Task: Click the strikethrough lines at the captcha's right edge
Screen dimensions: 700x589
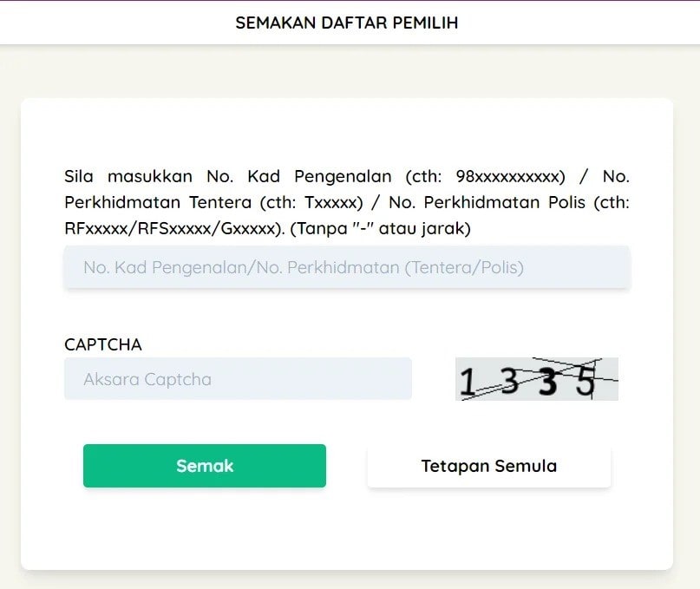Action: 605,379
